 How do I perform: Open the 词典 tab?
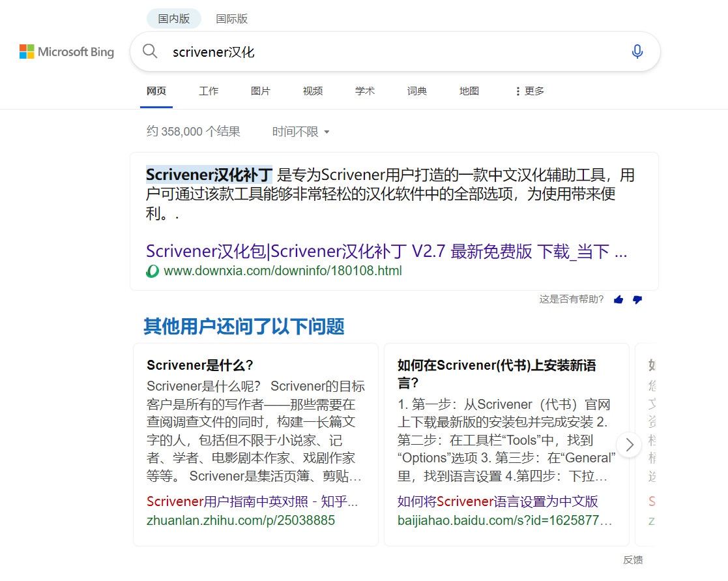pos(416,91)
